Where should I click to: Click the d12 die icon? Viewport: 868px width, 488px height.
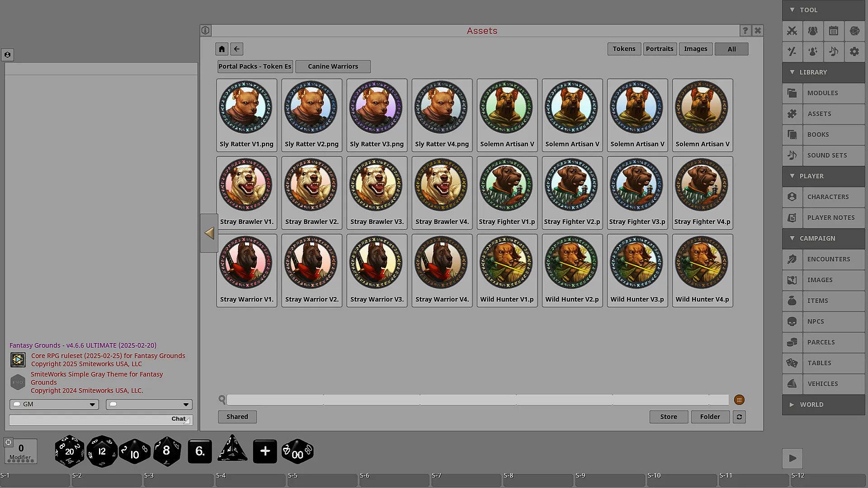pos(102,451)
